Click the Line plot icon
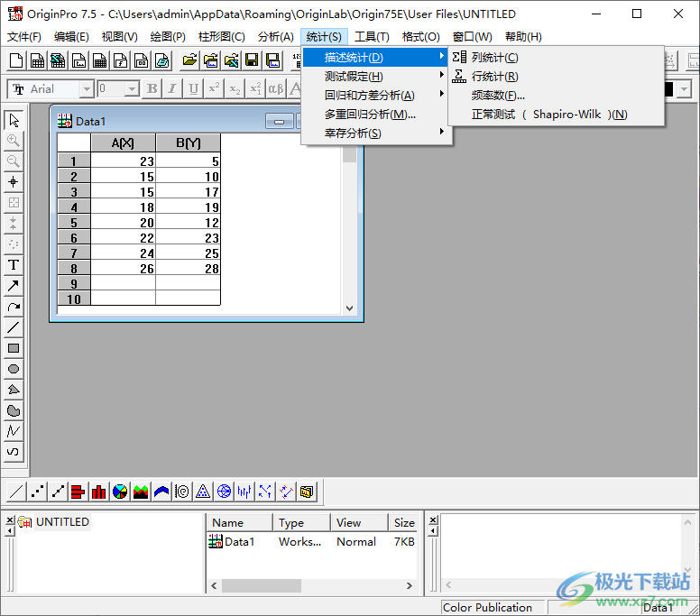The width and height of the screenshot is (700, 616). tap(16, 492)
